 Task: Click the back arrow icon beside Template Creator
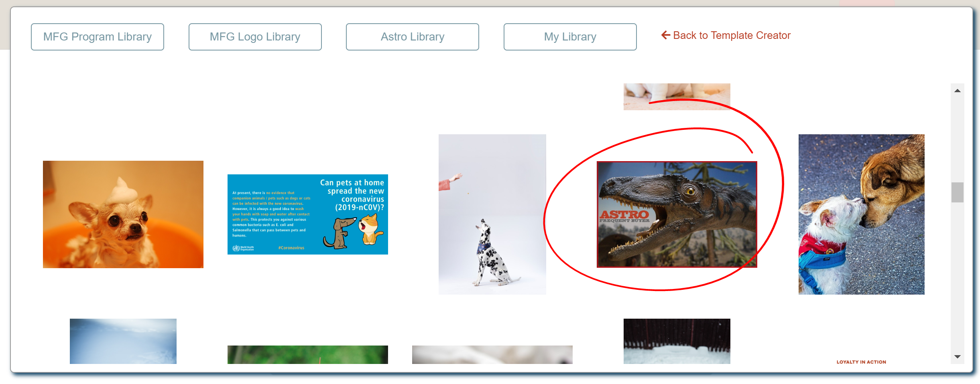tap(666, 35)
